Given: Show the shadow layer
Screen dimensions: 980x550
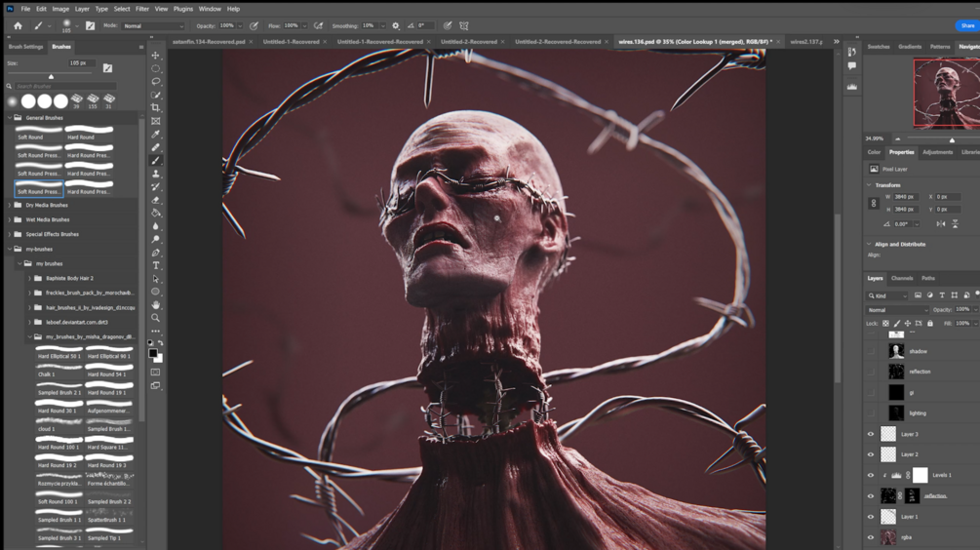Looking at the screenshot, I should (871, 351).
